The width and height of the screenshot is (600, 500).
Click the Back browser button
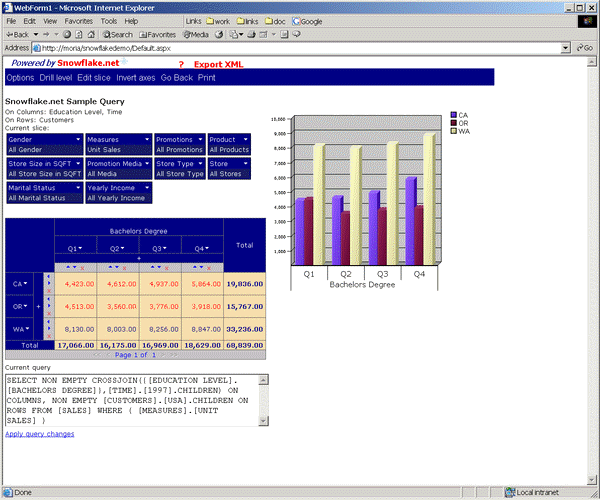(x=18, y=34)
